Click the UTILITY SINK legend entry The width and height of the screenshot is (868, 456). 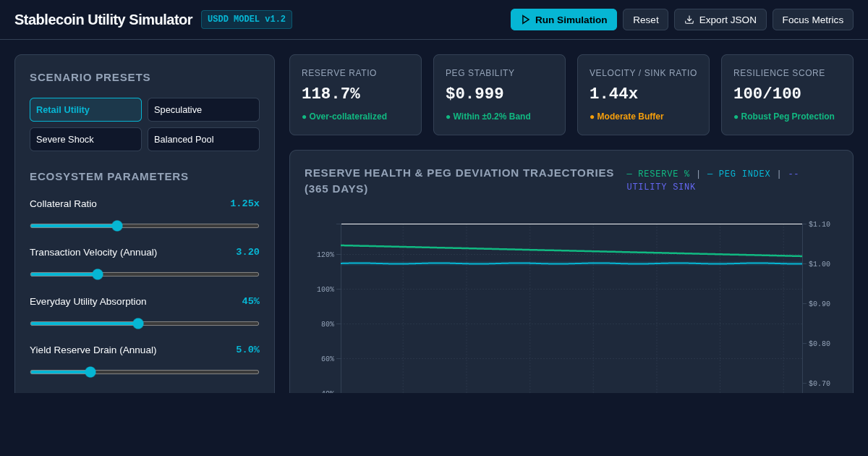click(x=713, y=181)
